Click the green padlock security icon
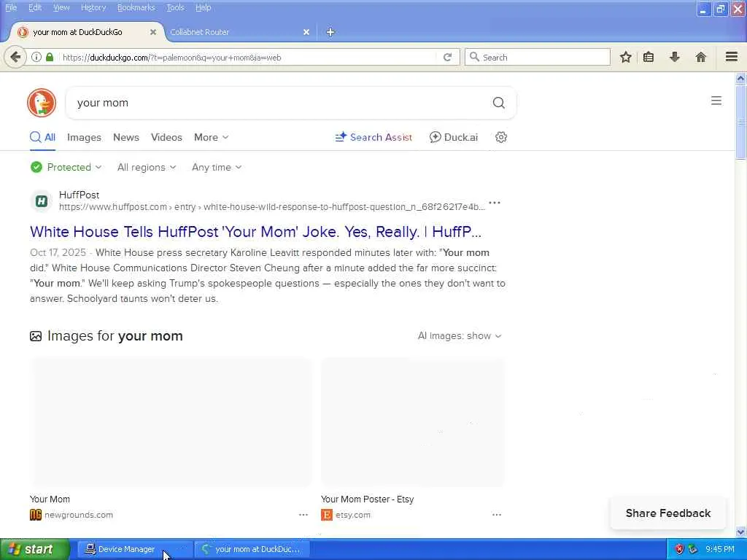The width and height of the screenshot is (747, 560). tap(50, 57)
